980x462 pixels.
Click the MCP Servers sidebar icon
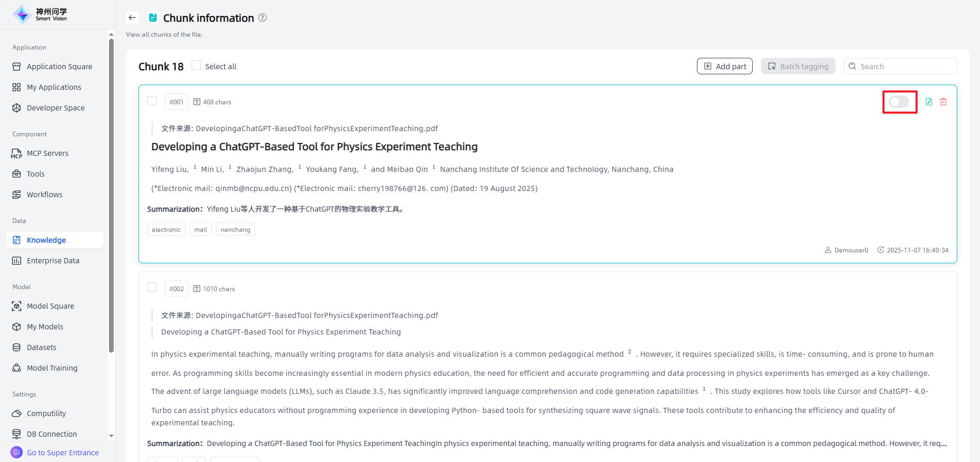[x=17, y=153]
